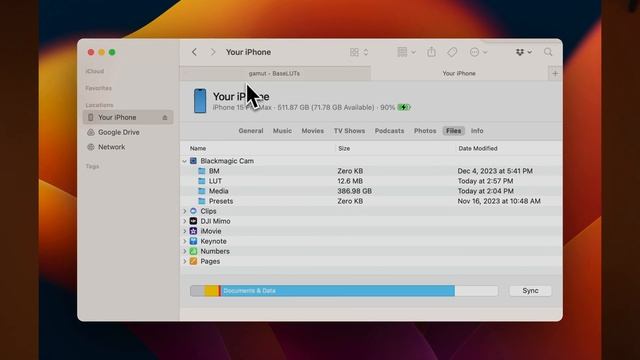Select the Presets folder icon
640x360 pixels.
202,201
